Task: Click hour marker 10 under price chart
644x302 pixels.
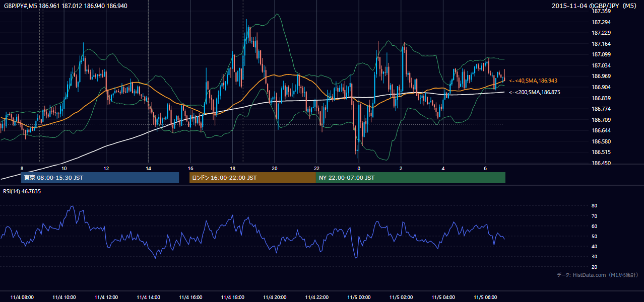Action: tap(64, 168)
